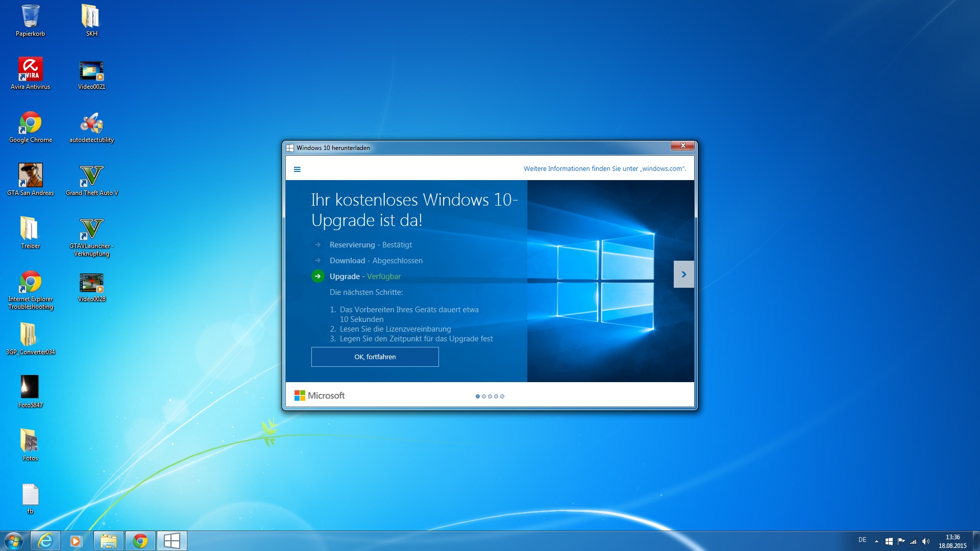Screen dimensions: 980x551
Task: Open the Video0028 file on desktop
Action: 92,283
